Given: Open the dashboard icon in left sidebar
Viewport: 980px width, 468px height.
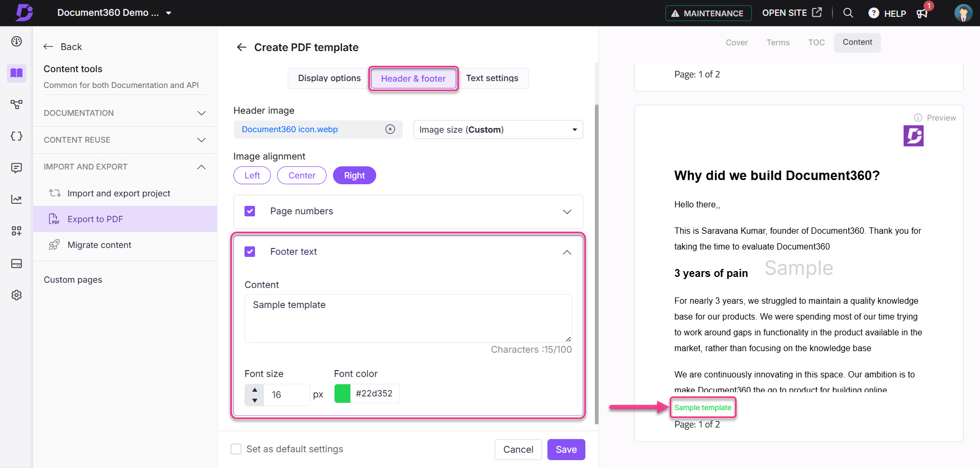Looking at the screenshot, I should tap(17, 41).
